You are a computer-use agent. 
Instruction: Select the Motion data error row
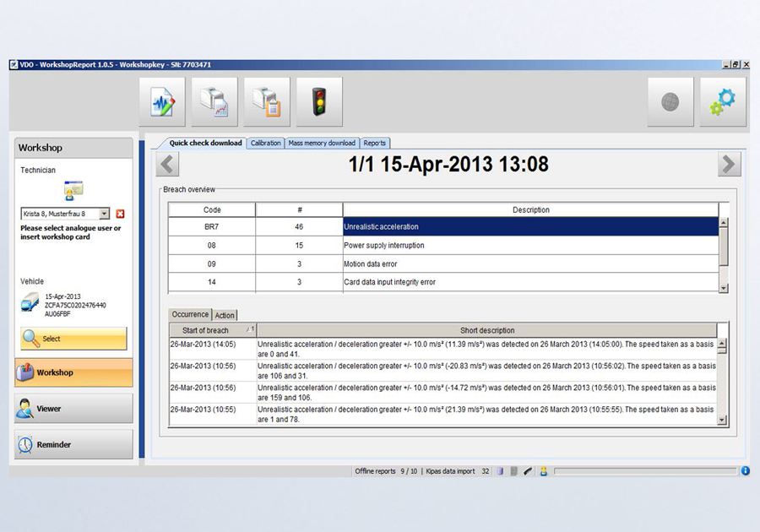click(443, 264)
